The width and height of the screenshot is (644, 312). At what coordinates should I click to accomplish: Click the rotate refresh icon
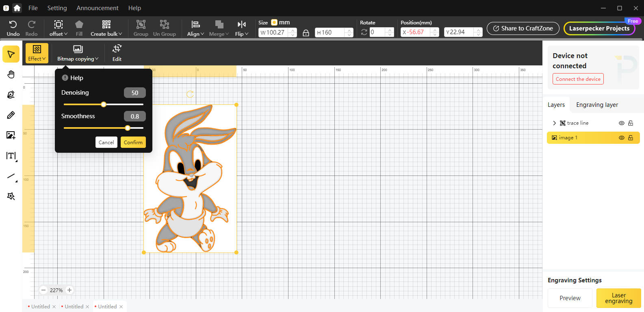pos(364,32)
